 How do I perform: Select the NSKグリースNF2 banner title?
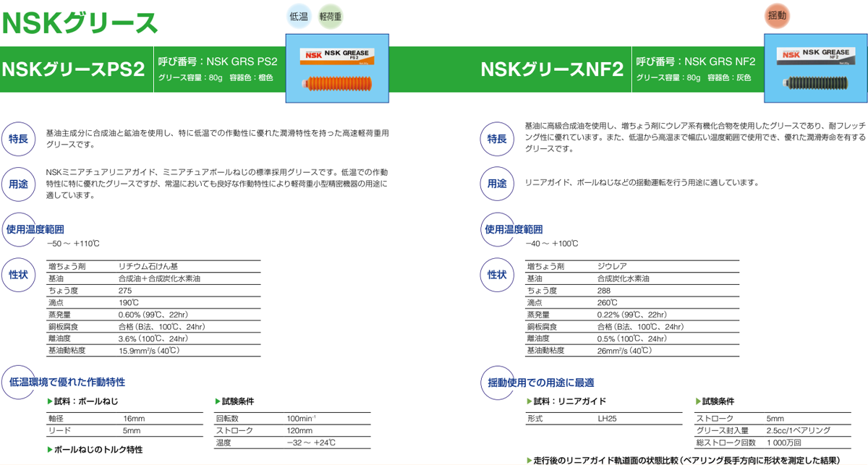pos(551,69)
